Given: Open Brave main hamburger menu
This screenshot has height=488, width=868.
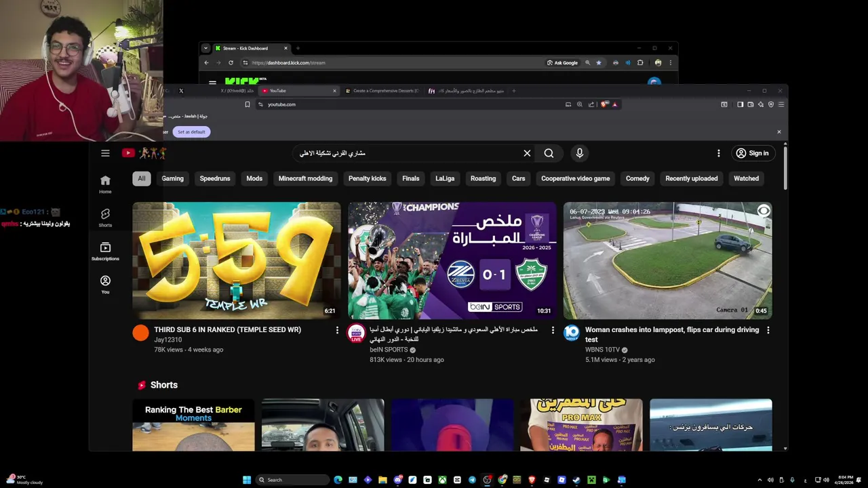Looking at the screenshot, I should click(x=781, y=104).
